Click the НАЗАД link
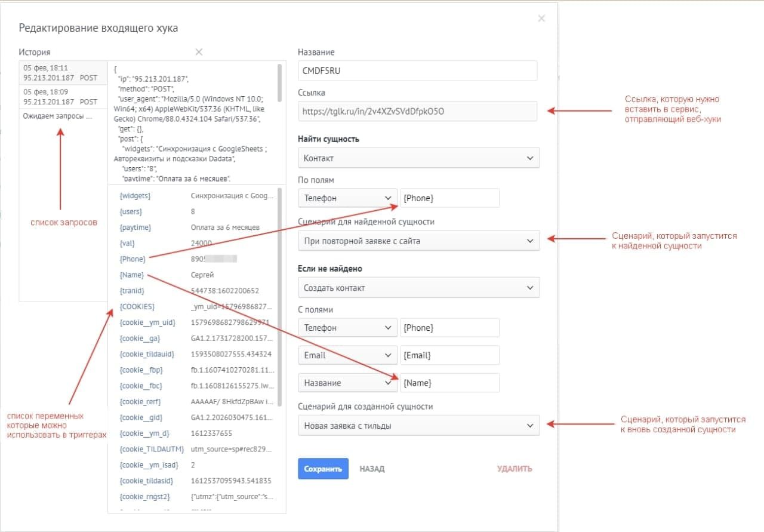The width and height of the screenshot is (764, 532). 372,469
